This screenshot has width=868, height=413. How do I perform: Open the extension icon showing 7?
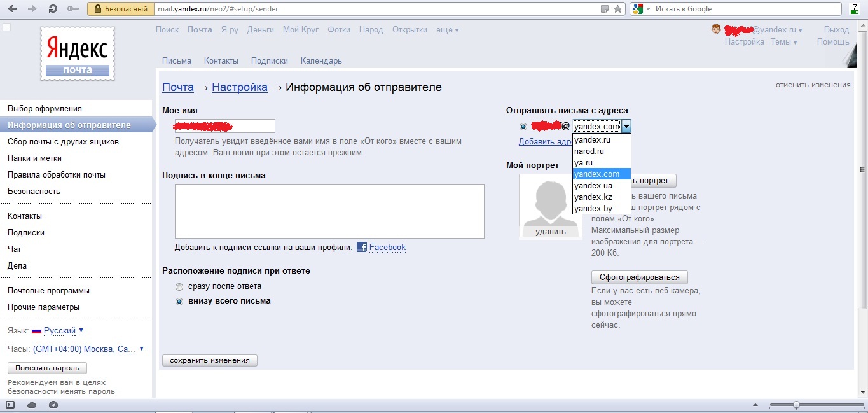point(855,9)
